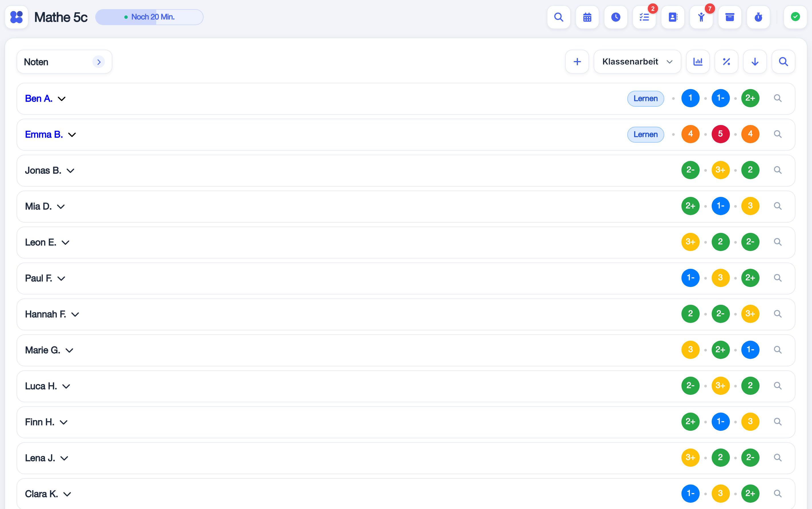Show the bar chart statistics icon

point(698,62)
